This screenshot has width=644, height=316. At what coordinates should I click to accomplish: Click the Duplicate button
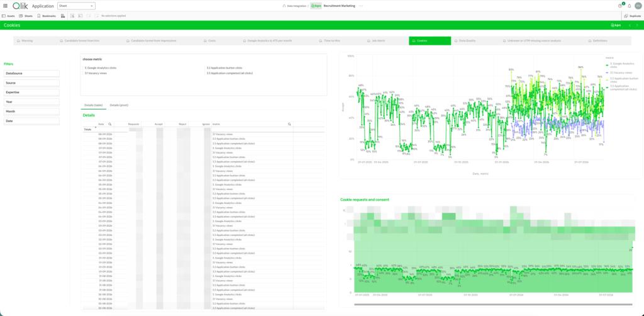tap(633, 16)
